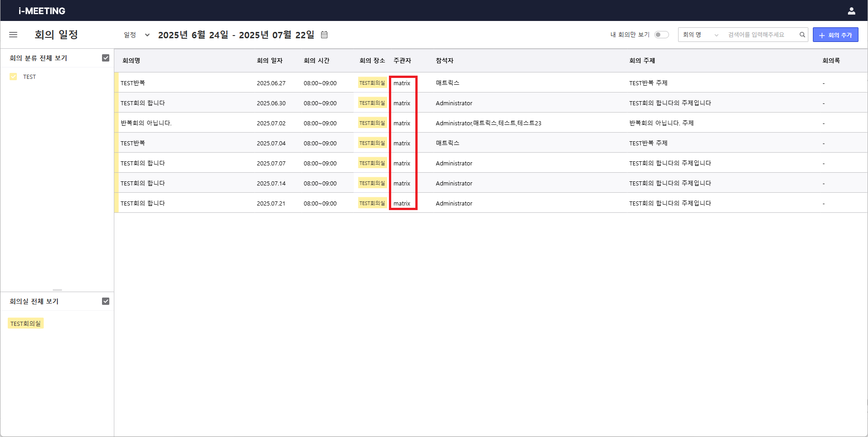The height and width of the screenshot is (437, 868).
Task: Sort by the '회의명' column header
Action: click(131, 61)
